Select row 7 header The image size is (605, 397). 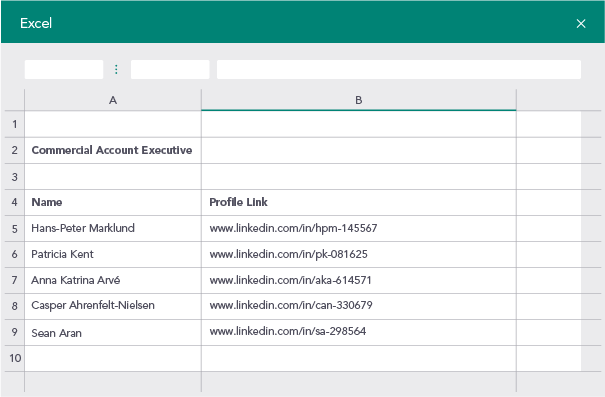[15, 280]
